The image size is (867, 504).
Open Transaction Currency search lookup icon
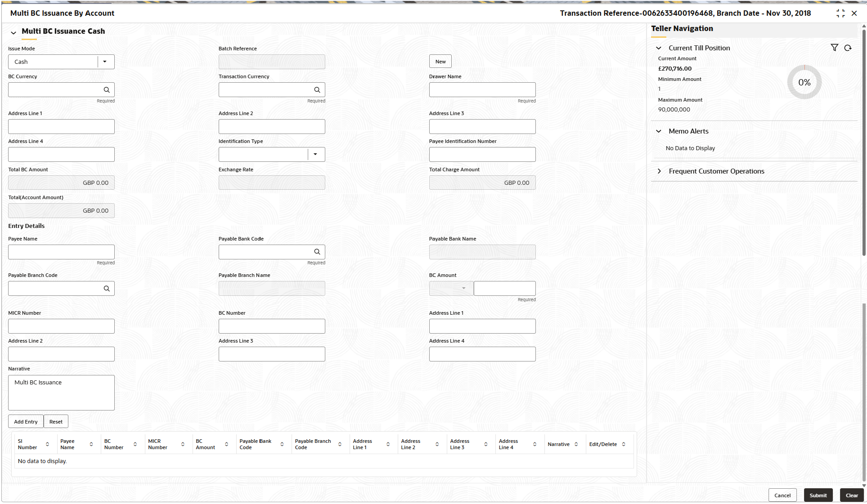tap(317, 89)
